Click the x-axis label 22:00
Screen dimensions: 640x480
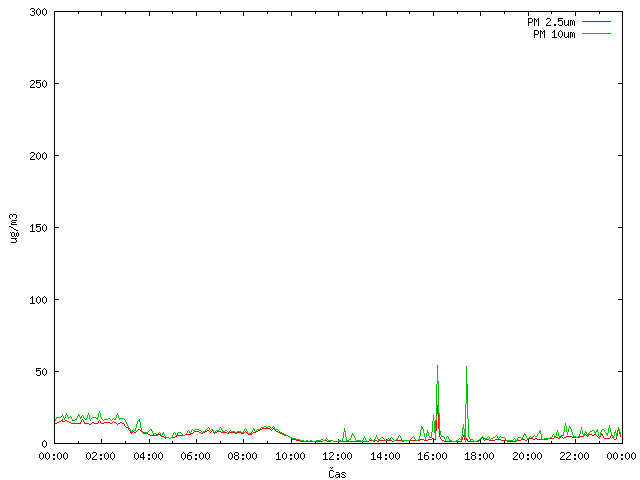[575, 456]
